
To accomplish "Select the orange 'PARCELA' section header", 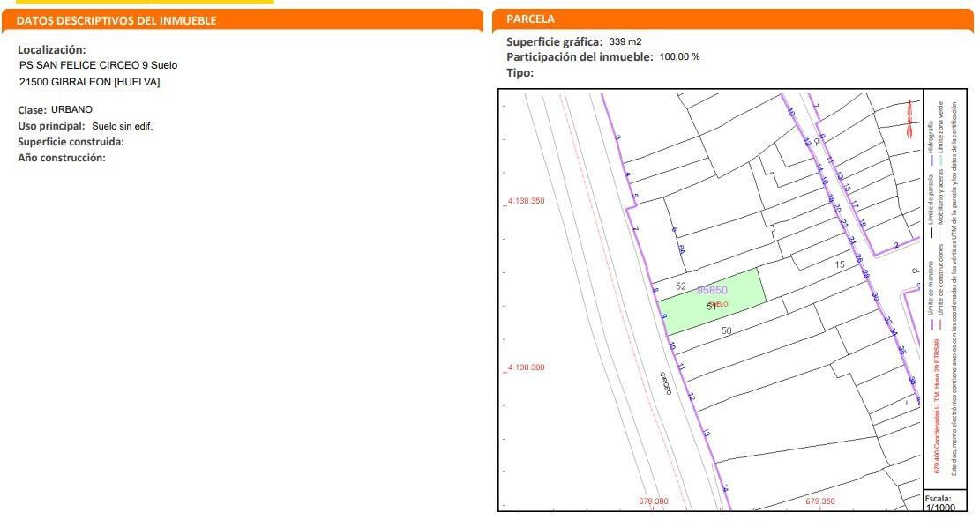I will pos(531,19).
